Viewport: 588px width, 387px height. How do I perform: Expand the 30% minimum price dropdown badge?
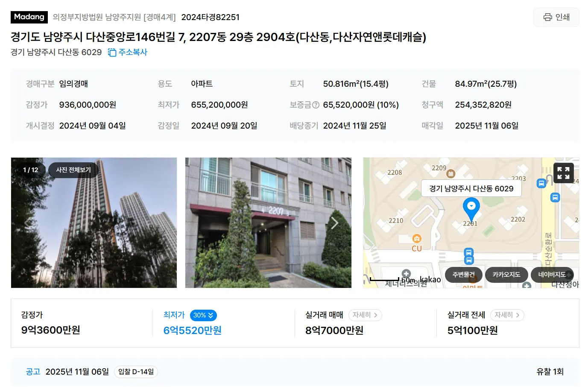tap(203, 315)
